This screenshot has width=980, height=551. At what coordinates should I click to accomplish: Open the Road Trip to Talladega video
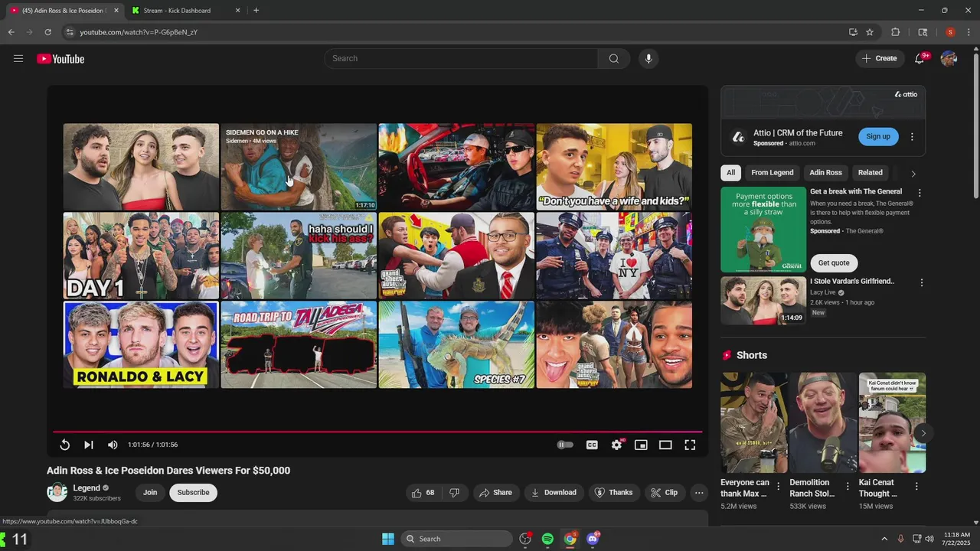(x=299, y=344)
